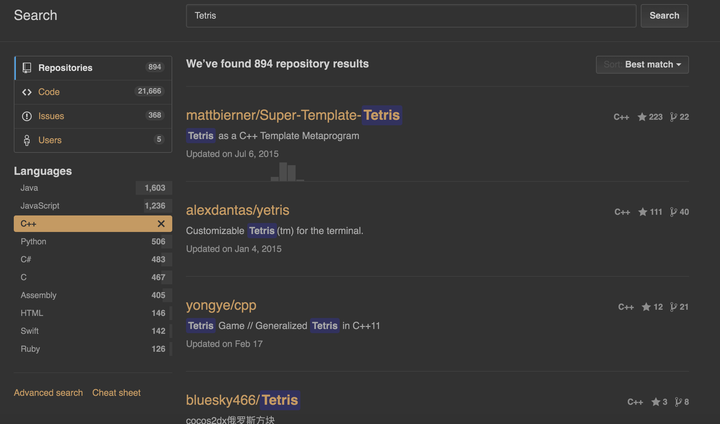
Task: Click fork icon for alexdantas/yetris
Action: [673, 212]
